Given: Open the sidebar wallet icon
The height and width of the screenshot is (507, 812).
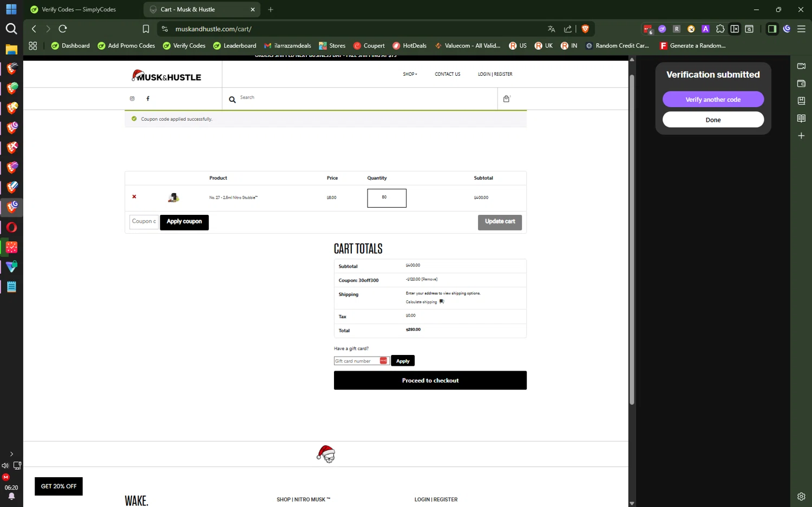Looking at the screenshot, I should [801, 84].
